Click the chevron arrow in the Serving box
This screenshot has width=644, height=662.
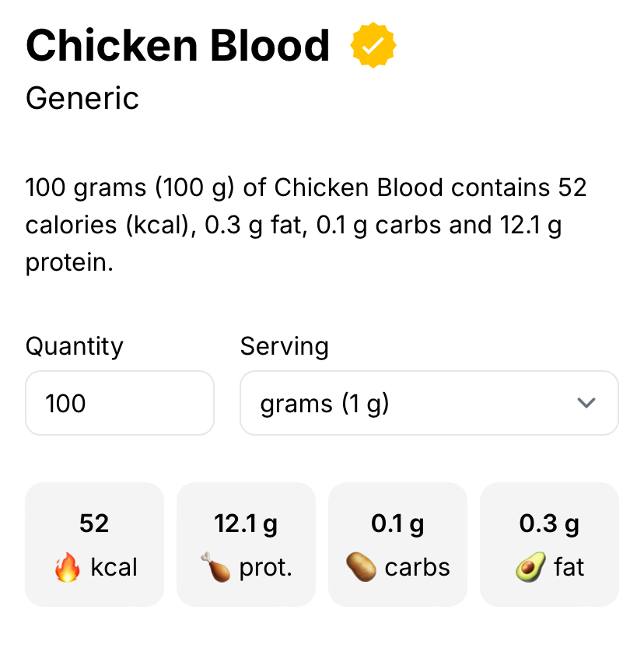(x=586, y=403)
